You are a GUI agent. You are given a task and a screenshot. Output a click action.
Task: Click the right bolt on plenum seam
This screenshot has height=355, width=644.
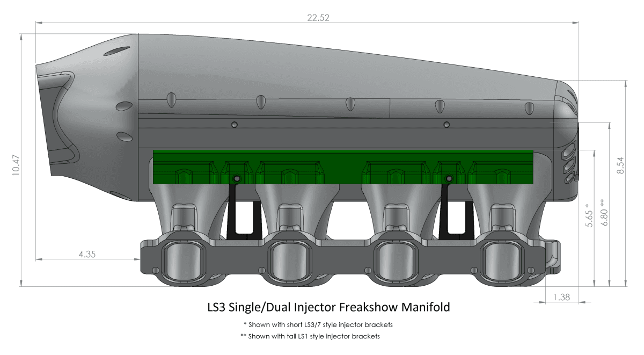pyautogui.click(x=446, y=125)
